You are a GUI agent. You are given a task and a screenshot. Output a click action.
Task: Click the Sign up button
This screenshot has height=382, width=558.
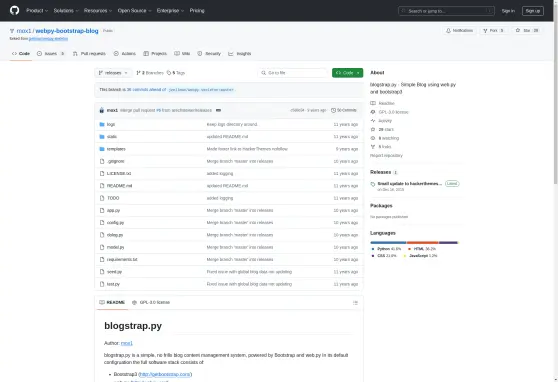(533, 11)
